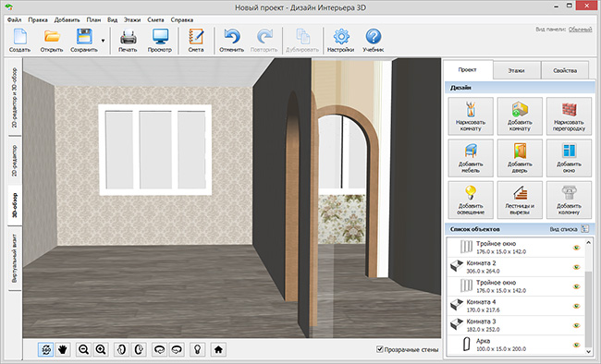Screen dimensions: 601x364
Task: Toggle visibility of Комната 2
Action: tap(576, 267)
